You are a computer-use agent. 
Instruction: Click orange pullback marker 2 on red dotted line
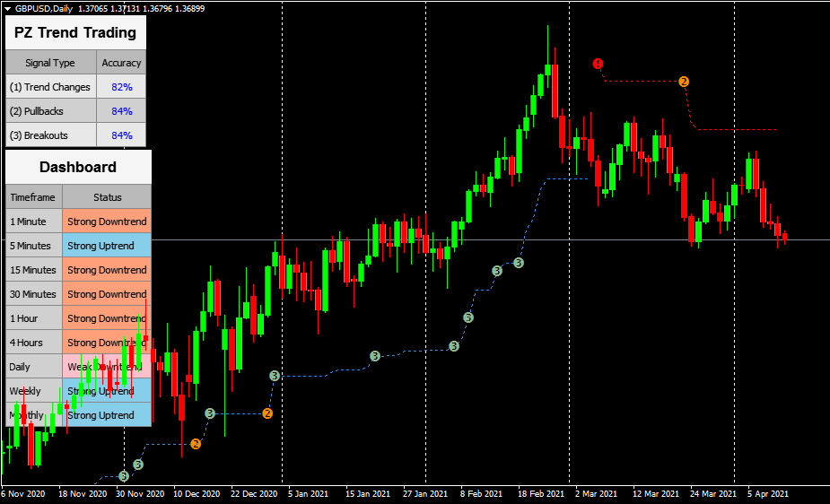684,82
